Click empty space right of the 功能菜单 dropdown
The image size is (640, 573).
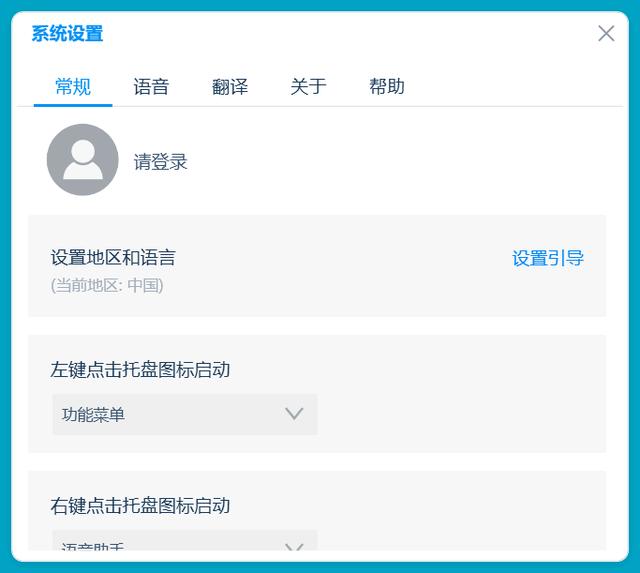click(x=460, y=414)
